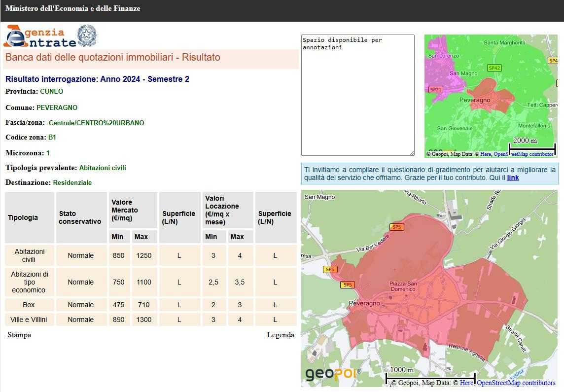This screenshot has height=392, width=564.
Task: Click the Piazza San Domenico map label
Action: tap(403, 286)
